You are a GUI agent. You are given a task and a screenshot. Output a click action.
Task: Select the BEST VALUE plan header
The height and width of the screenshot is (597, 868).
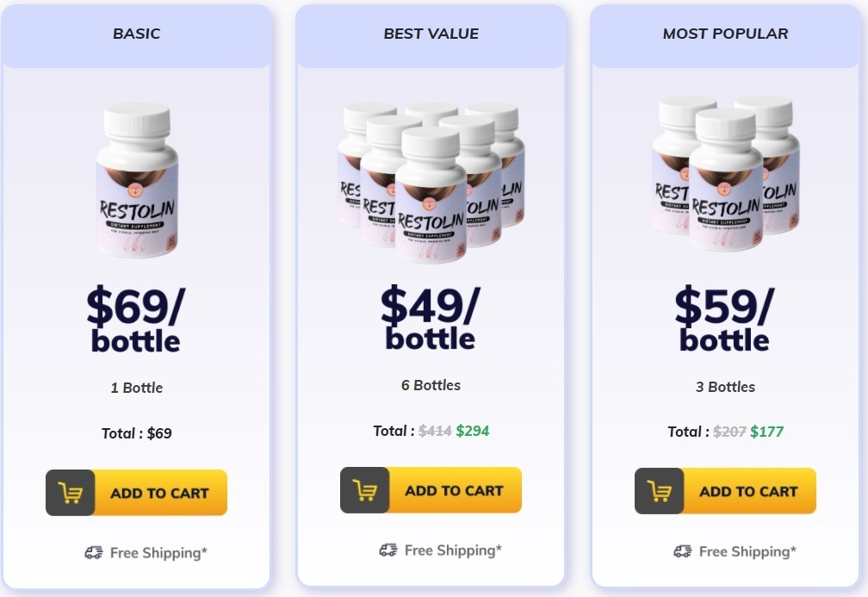pos(431,34)
